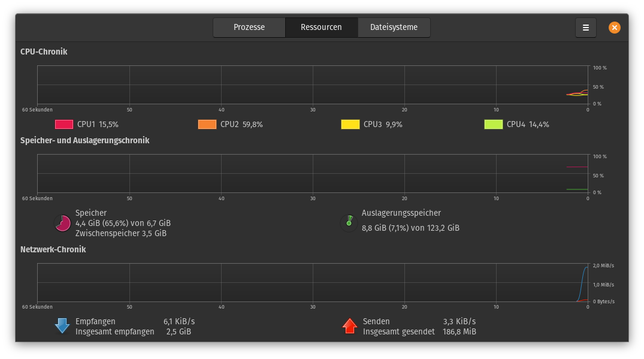The height and width of the screenshot is (359, 644).
Task: Change the CPU1 red color swatch
Action: point(64,125)
